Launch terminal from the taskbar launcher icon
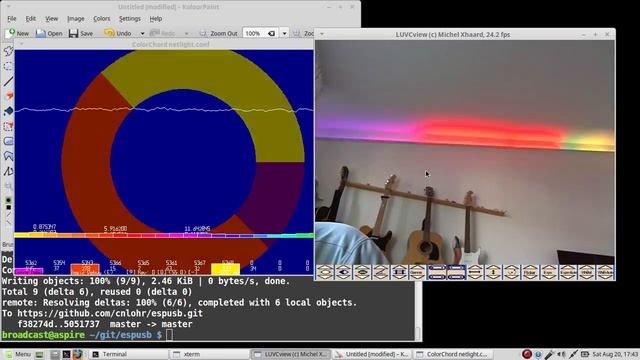 [66, 354]
